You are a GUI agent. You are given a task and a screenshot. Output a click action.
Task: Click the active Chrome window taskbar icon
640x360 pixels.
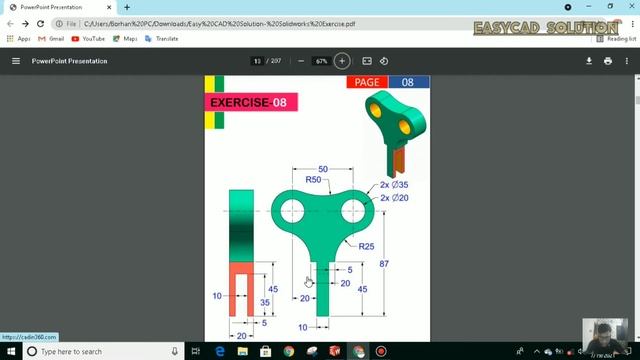358,351
